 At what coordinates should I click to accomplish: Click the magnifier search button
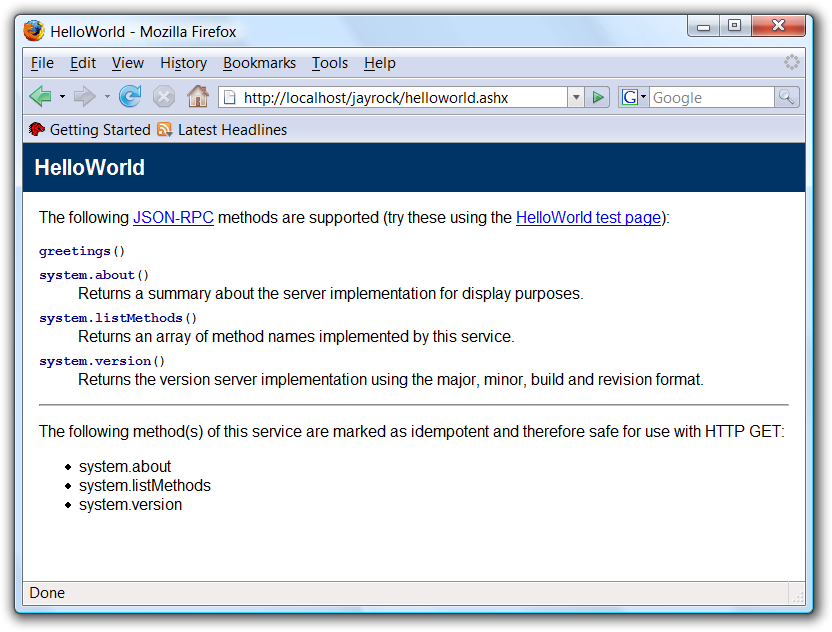(786, 98)
